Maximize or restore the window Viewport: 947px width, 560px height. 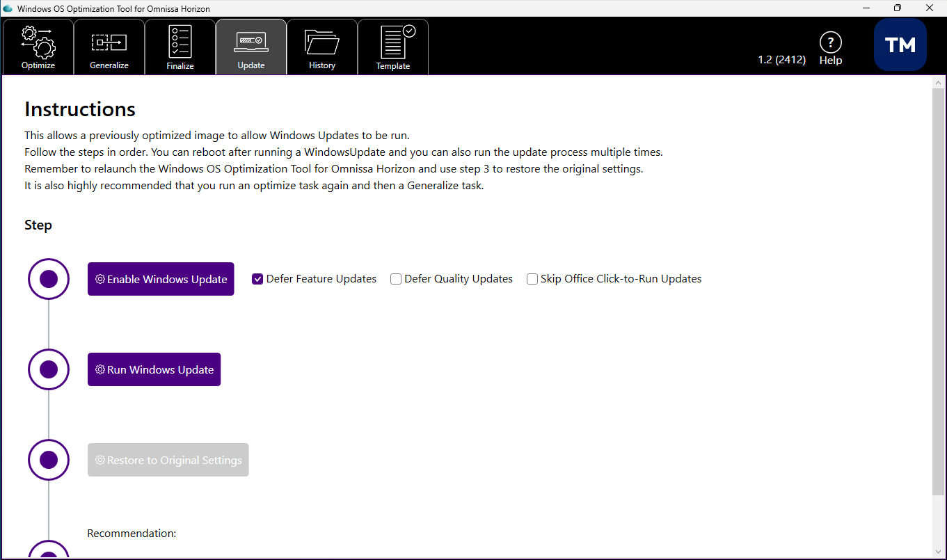[x=898, y=8]
